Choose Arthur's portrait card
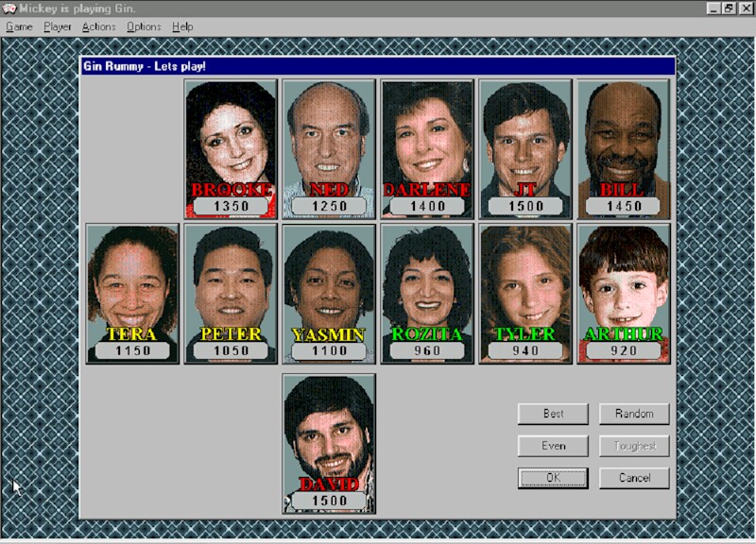This screenshot has height=544, width=756. pyautogui.click(x=624, y=294)
